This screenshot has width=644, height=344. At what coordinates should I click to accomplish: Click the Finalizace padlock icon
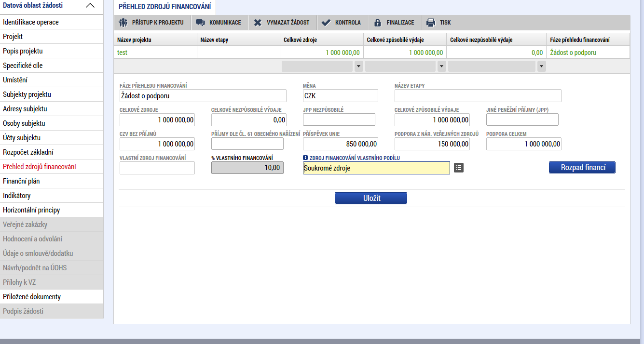click(x=377, y=23)
